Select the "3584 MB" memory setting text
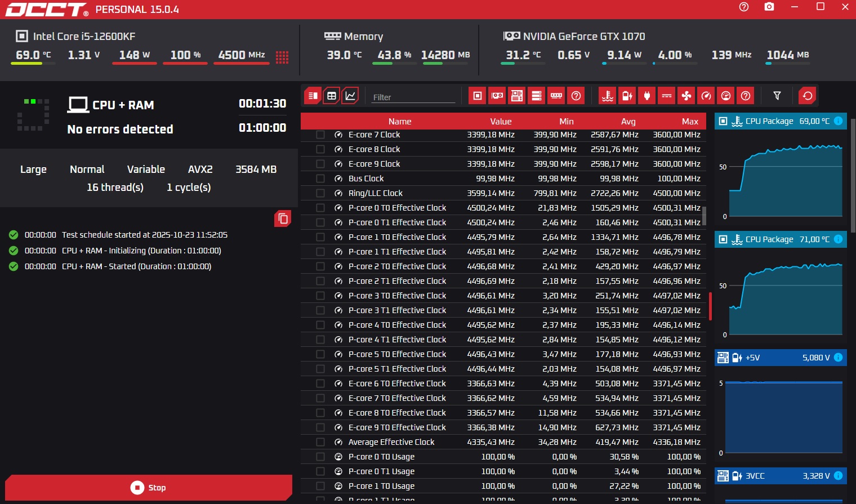The height and width of the screenshot is (504, 856). coord(256,170)
